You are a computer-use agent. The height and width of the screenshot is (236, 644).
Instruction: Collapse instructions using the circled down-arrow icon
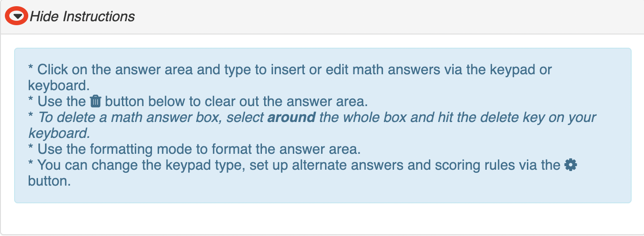coord(17,16)
